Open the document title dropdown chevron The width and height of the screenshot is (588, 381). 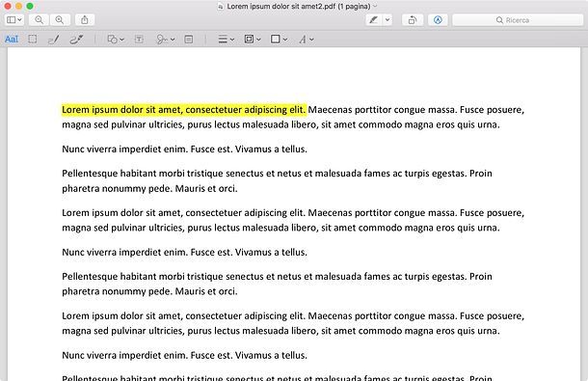tap(375, 6)
